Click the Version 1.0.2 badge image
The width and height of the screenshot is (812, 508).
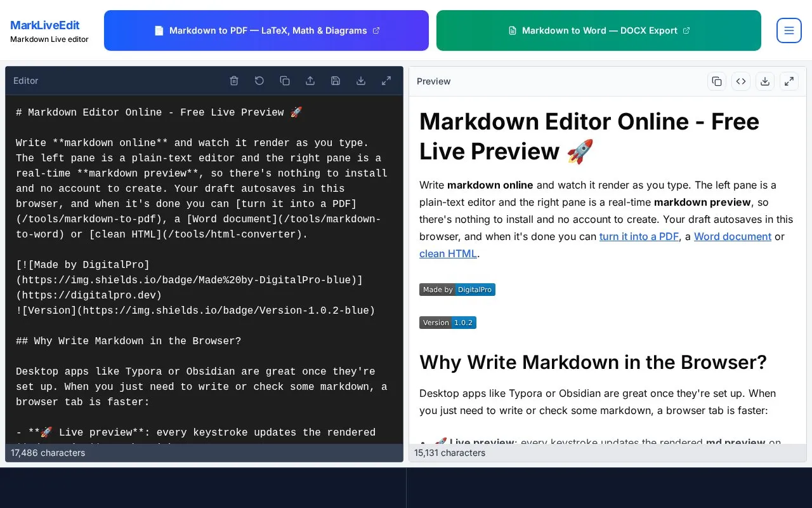click(448, 323)
